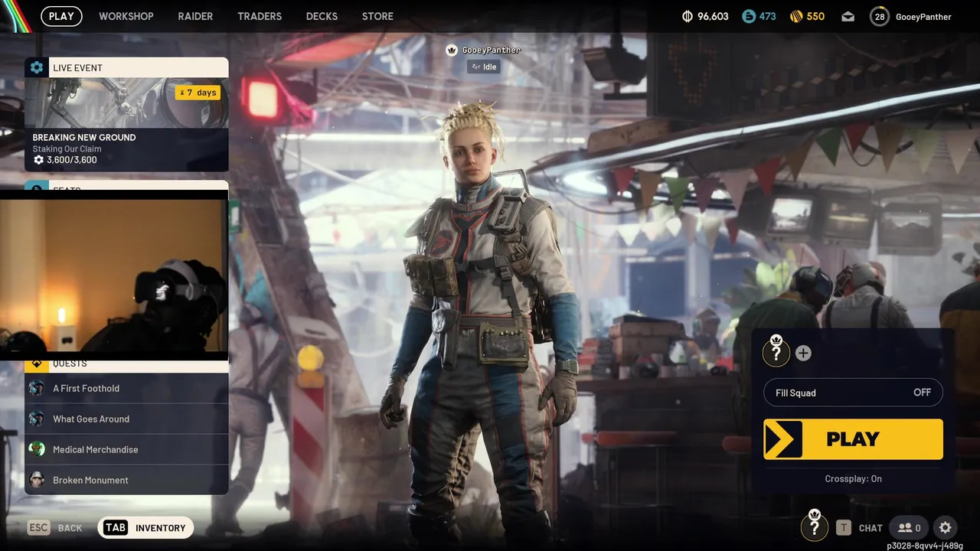Go to the TRADERS tab
The height and width of the screenshot is (551, 980).
point(260,16)
